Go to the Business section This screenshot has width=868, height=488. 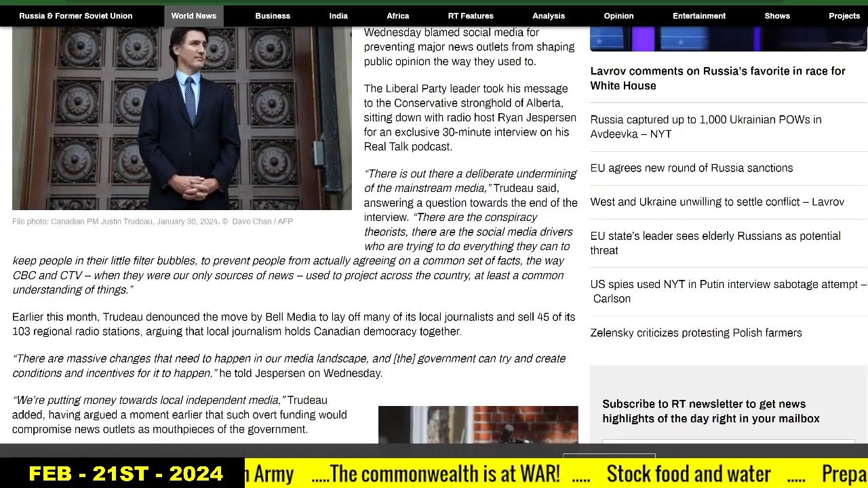point(273,16)
